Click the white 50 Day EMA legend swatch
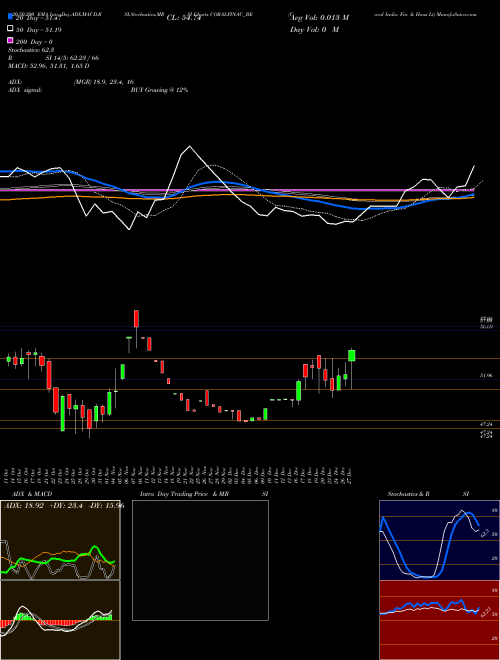500x660 pixels. (x=10, y=29)
